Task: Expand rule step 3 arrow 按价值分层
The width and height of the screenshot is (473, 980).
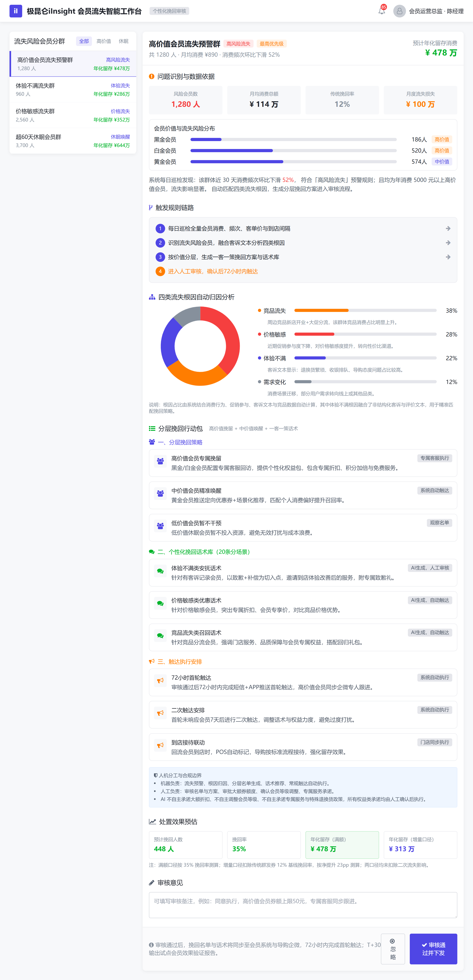Action: pos(448,257)
